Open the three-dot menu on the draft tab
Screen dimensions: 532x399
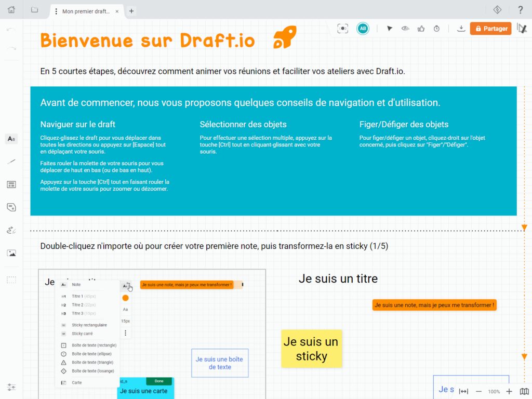56,11
